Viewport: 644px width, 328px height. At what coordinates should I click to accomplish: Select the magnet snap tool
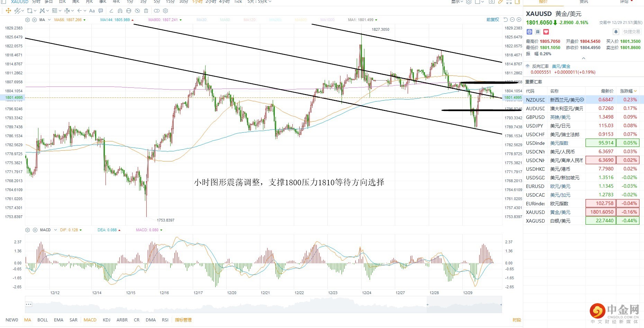click(120, 11)
